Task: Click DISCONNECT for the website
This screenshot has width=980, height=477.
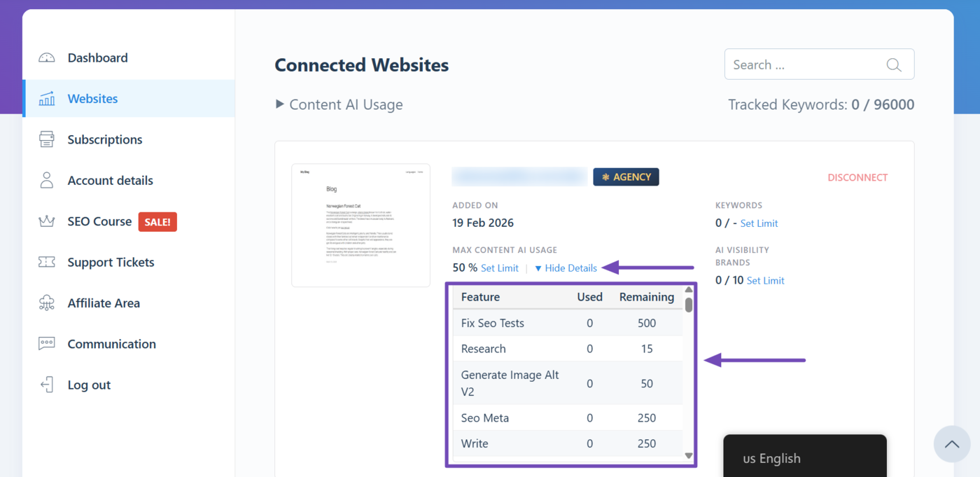Action: 857,177
